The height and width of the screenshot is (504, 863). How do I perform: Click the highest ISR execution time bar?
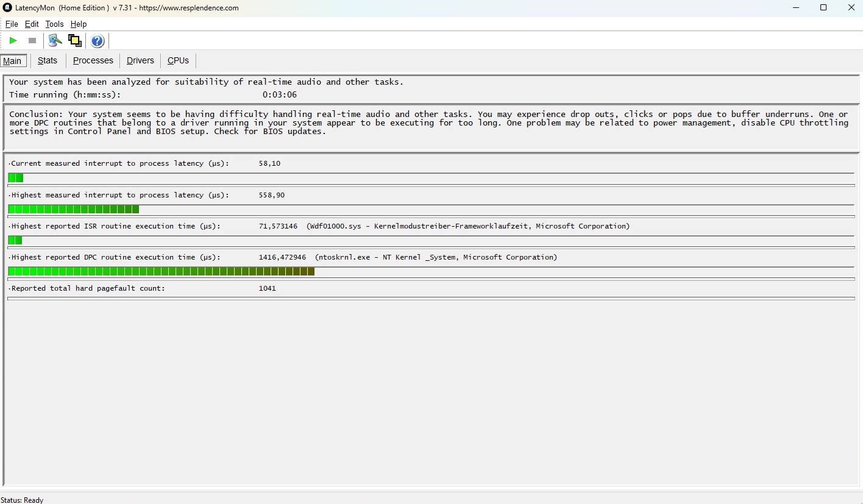pos(431,241)
